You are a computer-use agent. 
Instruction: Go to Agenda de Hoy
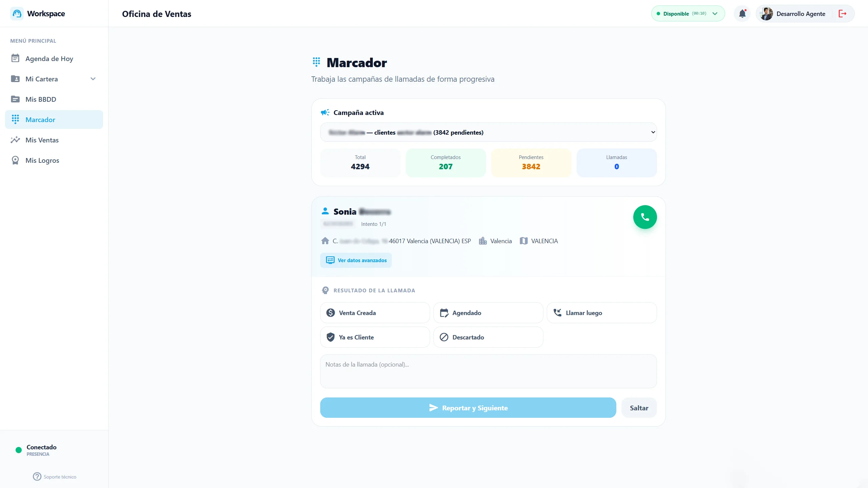tap(49, 59)
